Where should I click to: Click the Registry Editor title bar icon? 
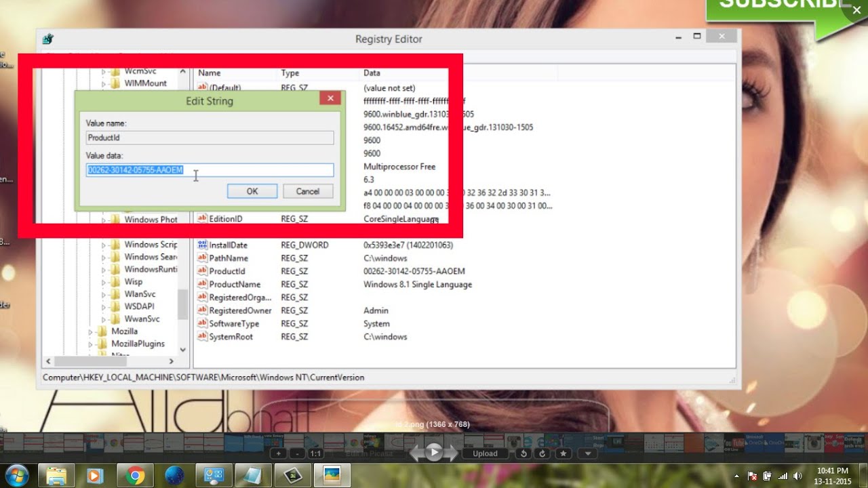48,39
